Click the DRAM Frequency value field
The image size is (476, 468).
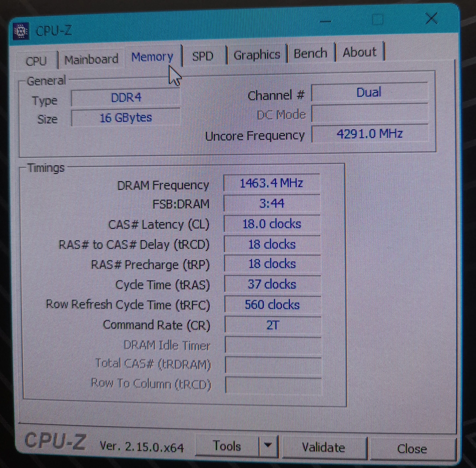click(x=271, y=183)
